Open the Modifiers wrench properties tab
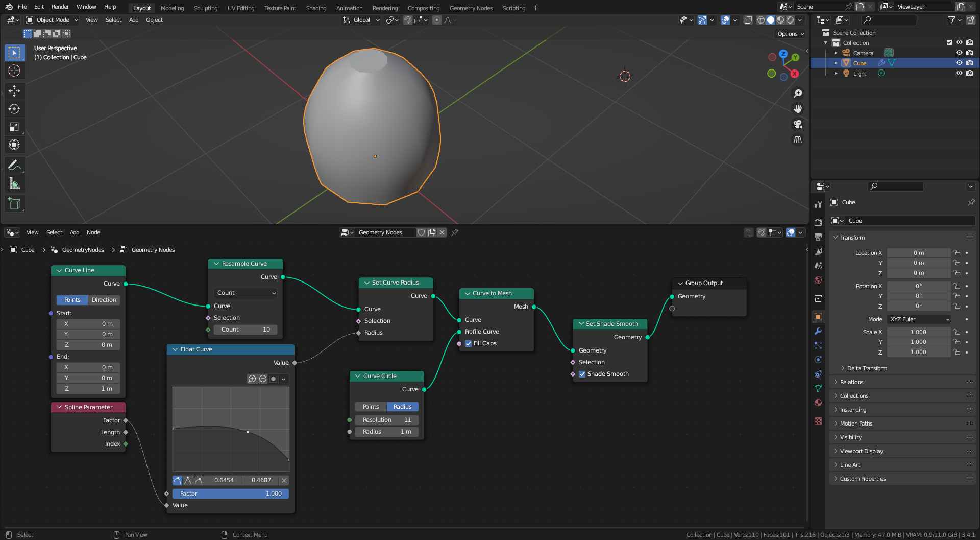Image resolution: width=980 pixels, height=540 pixels. (x=818, y=331)
